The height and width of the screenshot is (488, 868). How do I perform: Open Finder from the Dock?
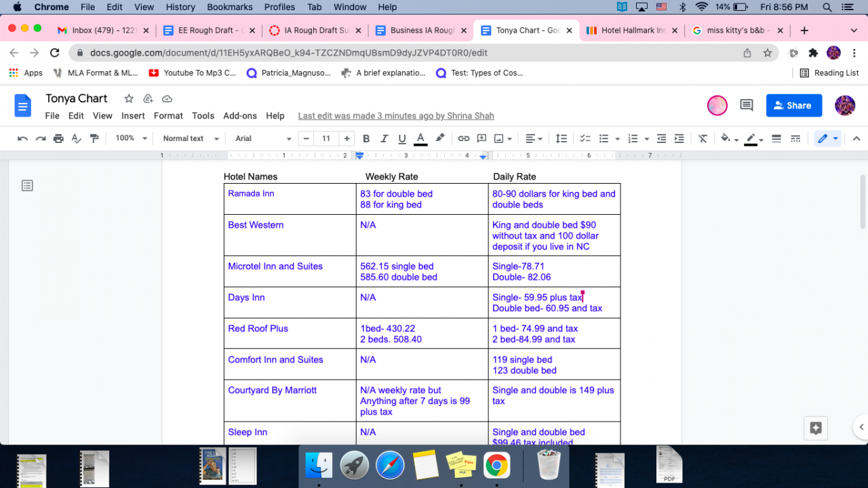[319, 465]
